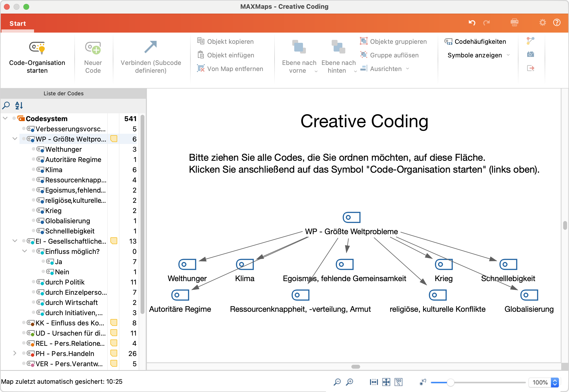
Task: Click the redo arrow
Action: click(x=486, y=23)
